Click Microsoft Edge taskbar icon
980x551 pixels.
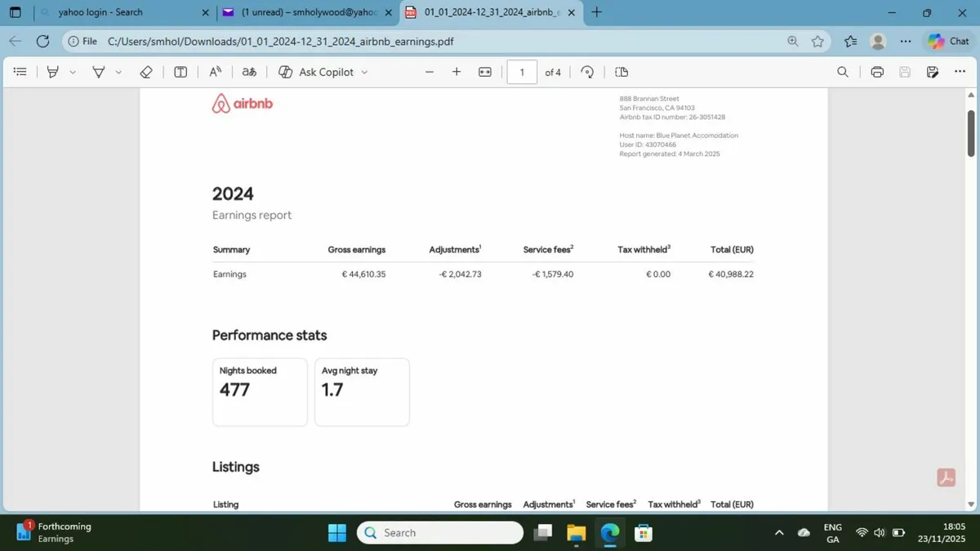pos(610,533)
